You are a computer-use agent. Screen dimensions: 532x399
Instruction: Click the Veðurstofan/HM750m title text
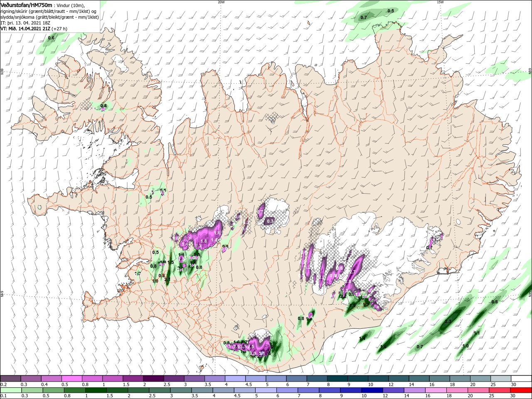tap(26, 5)
